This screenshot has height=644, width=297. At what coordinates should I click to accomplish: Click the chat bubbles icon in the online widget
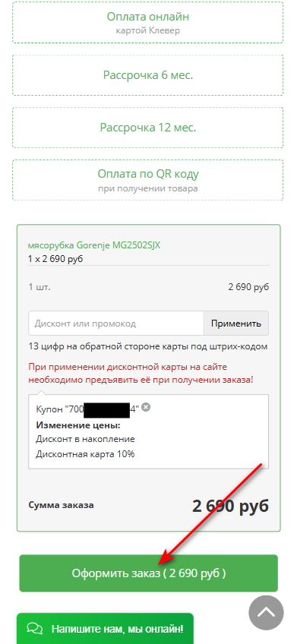click(35, 628)
